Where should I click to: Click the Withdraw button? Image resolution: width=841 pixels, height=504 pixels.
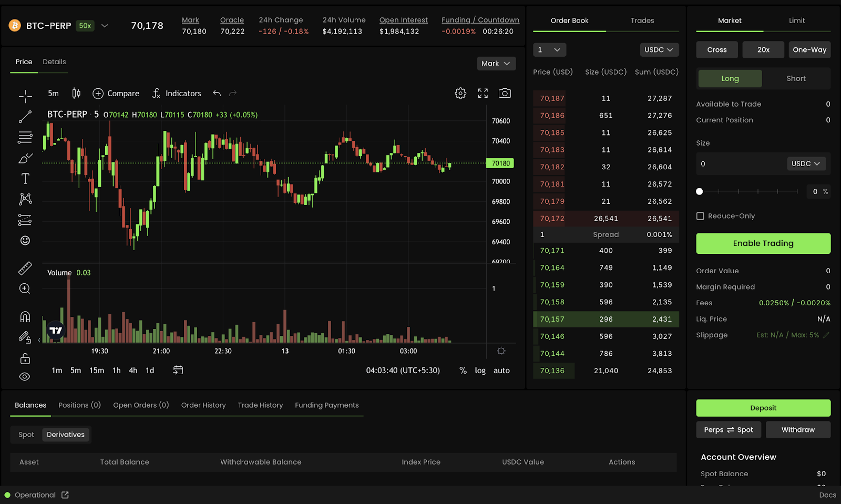[798, 429]
